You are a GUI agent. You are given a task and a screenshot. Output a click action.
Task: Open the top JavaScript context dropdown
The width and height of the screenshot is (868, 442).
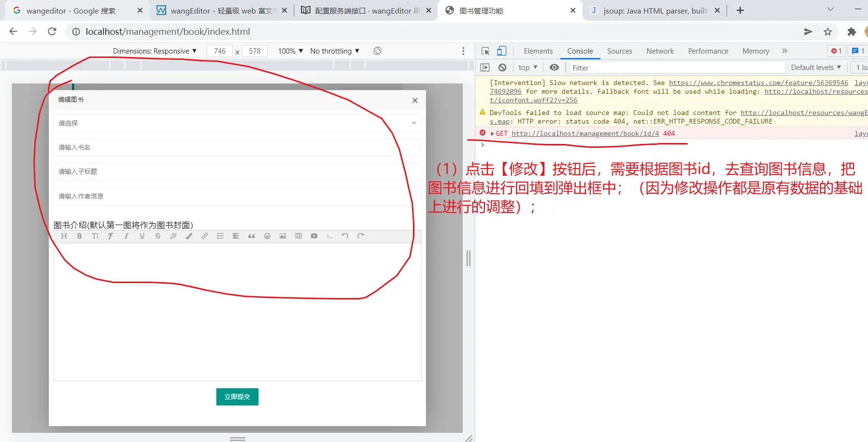coord(528,68)
